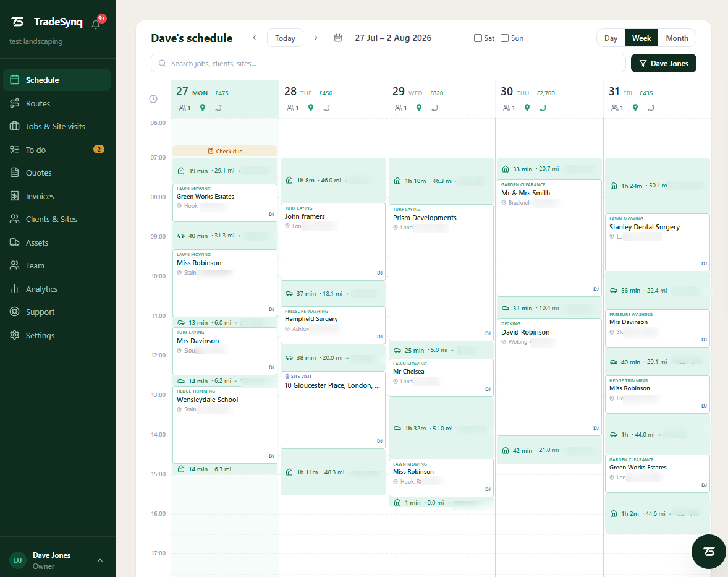Viewport: 728px width, 577px height.
Task: Open the Dave Jones filter dropdown
Action: point(664,63)
